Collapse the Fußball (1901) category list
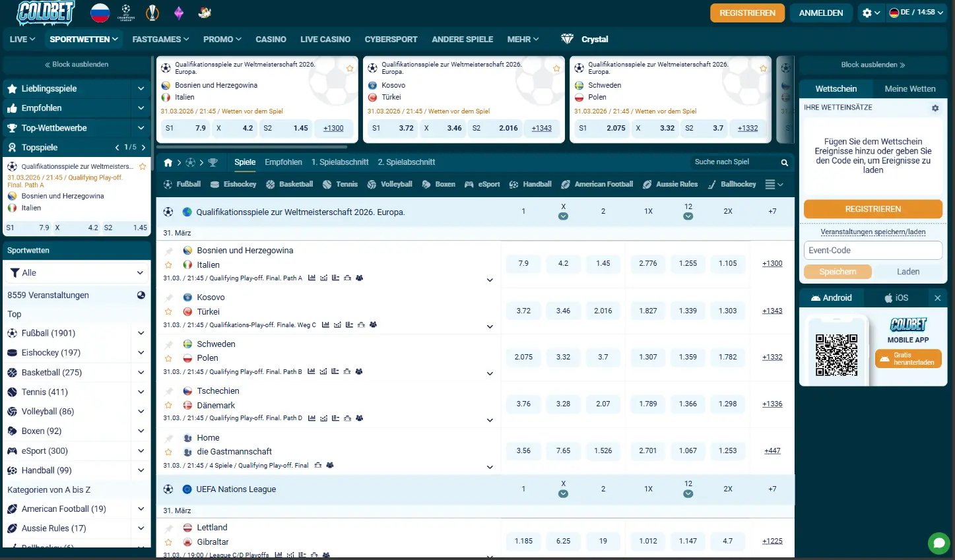This screenshot has height=560, width=955. [141, 333]
